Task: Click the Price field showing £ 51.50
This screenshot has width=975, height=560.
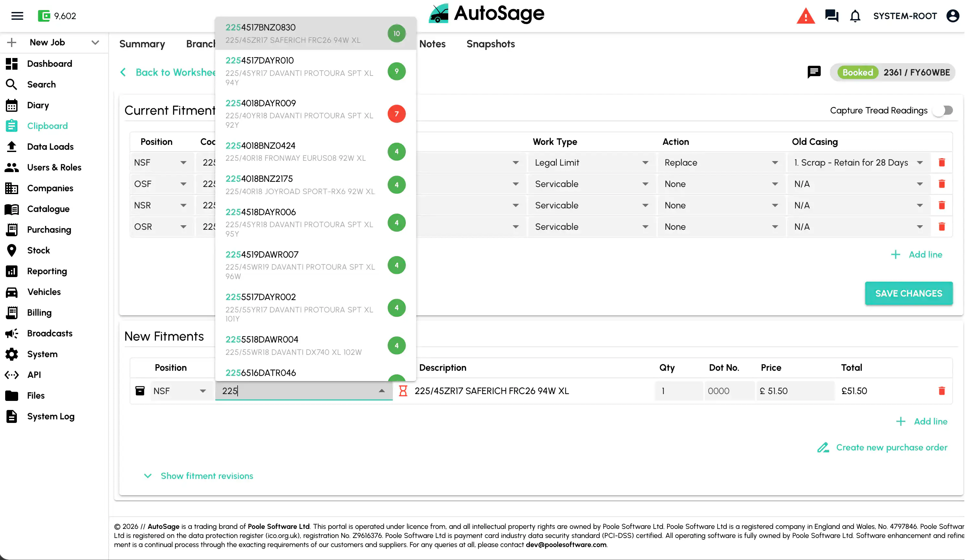Action: click(x=795, y=391)
